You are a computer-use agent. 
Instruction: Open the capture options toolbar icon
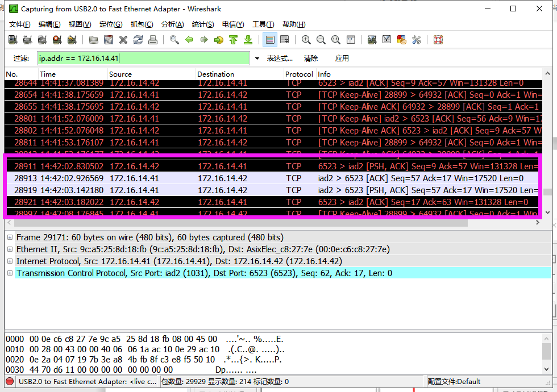pyautogui.click(x=28, y=40)
